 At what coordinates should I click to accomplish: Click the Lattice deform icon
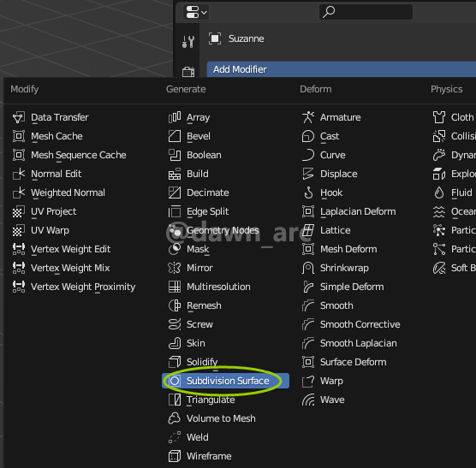click(x=308, y=230)
